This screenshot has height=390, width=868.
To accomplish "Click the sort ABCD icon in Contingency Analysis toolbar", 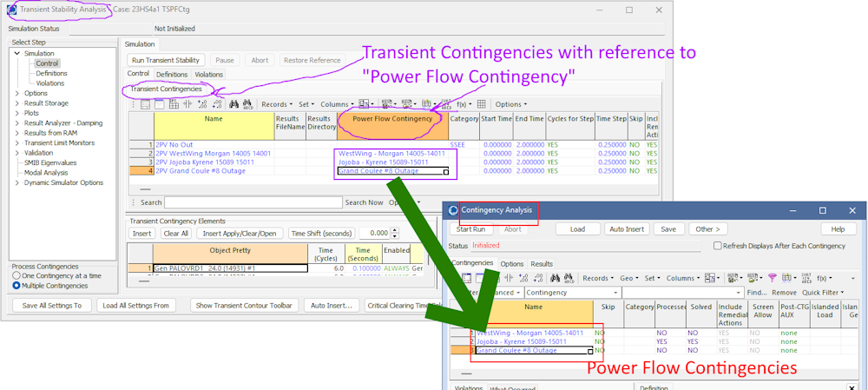I will 569,278.
